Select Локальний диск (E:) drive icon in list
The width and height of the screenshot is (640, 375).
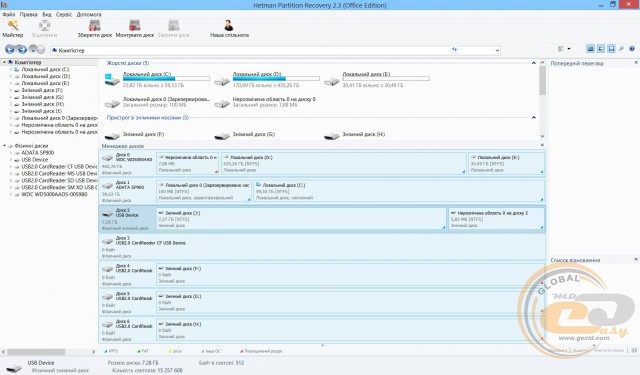[x=332, y=82]
